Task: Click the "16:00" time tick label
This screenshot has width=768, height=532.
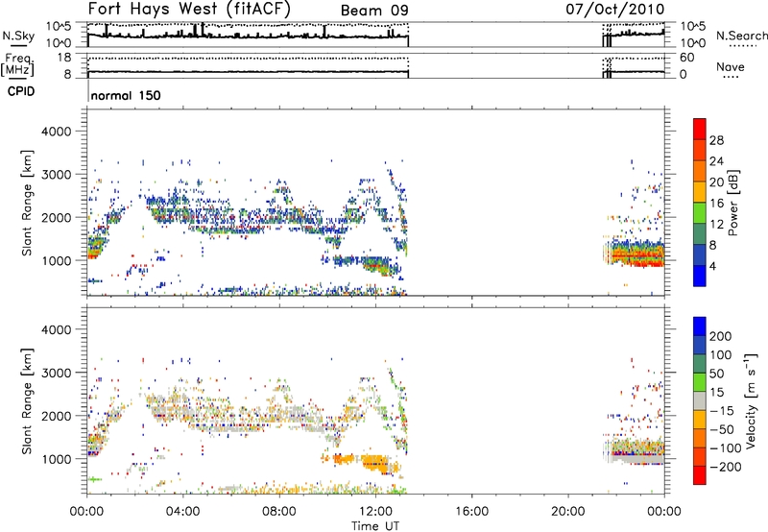Action: [x=471, y=512]
